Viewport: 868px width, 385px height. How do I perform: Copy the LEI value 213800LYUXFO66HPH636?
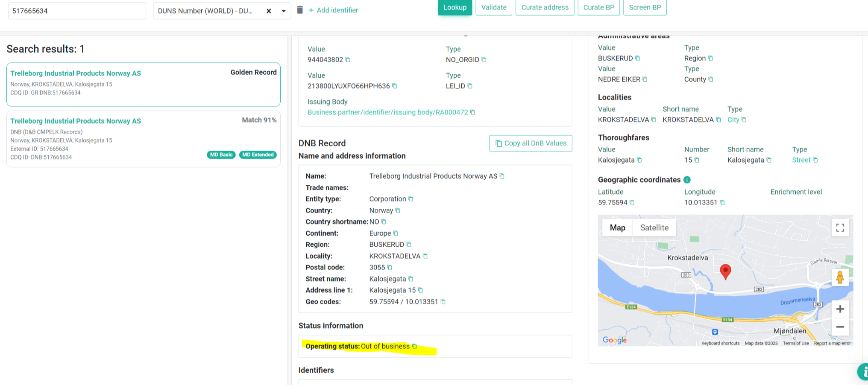click(x=395, y=86)
